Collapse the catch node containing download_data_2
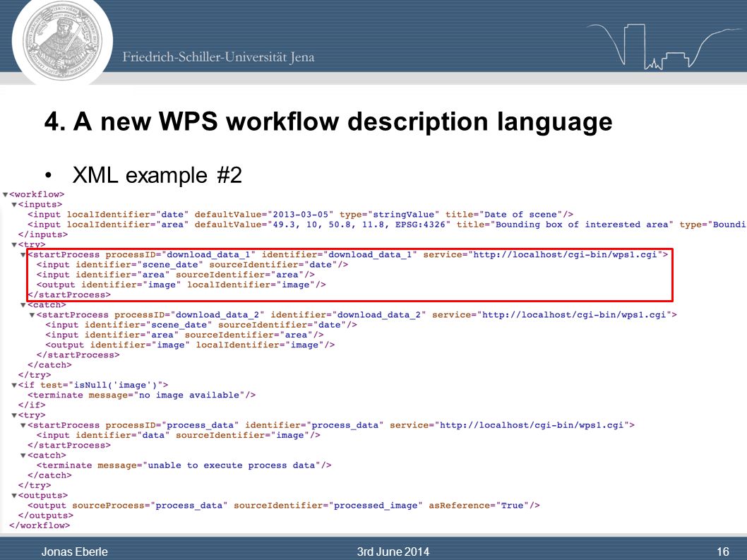The image size is (747, 560). 23,305
